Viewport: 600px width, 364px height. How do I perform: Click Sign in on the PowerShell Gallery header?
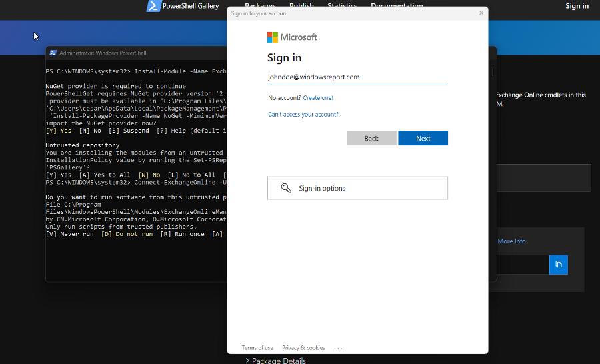[x=577, y=6]
